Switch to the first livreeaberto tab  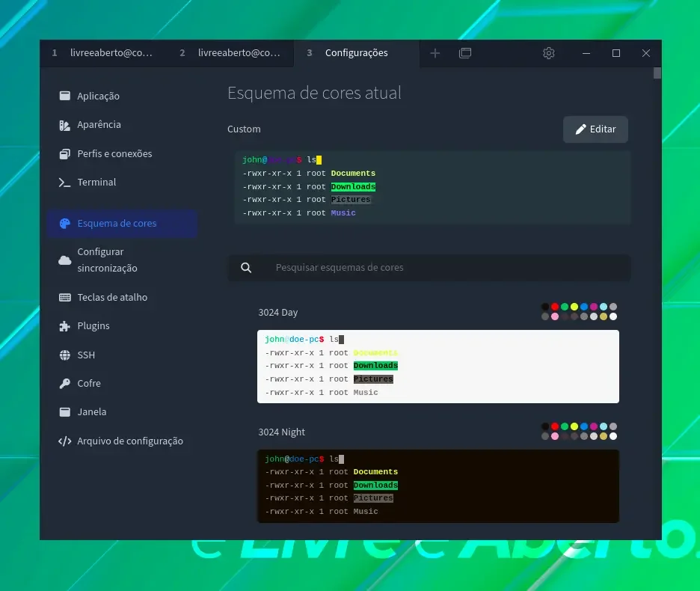[x=102, y=53]
